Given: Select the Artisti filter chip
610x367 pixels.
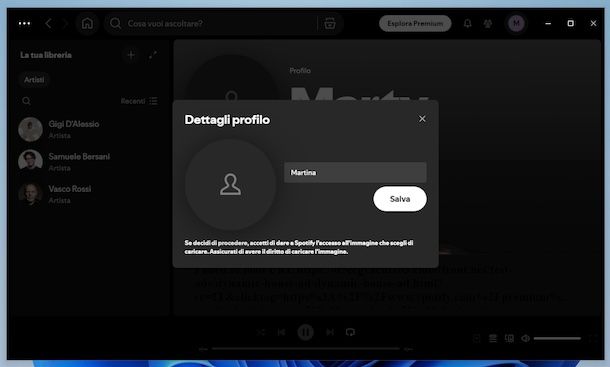Looking at the screenshot, I should (34, 80).
